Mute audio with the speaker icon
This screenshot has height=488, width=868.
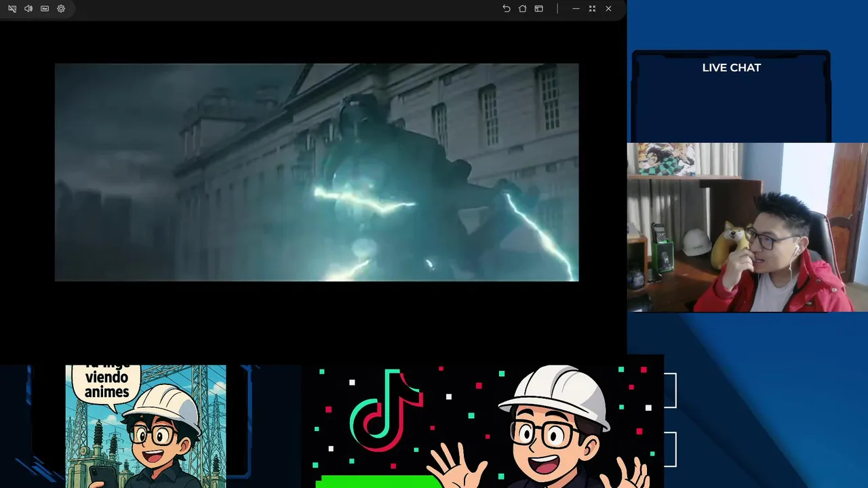click(28, 9)
